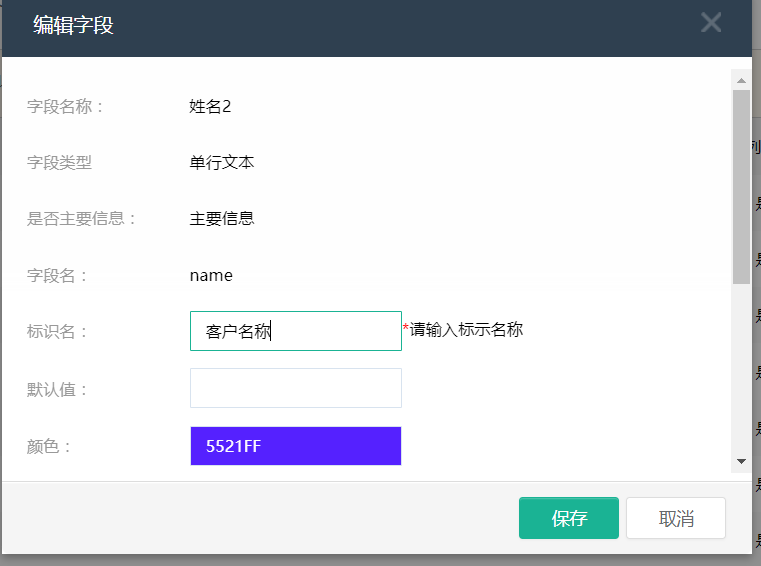
Task: Click the scrollbar down arrow
Action: (741, 461)
